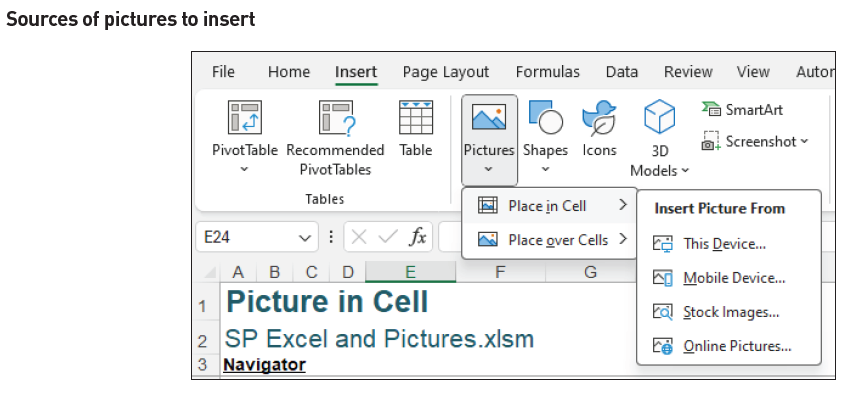Select Mobile Device... text entry
The width and height of the screenshot is (846, 409).
[734, 278]
